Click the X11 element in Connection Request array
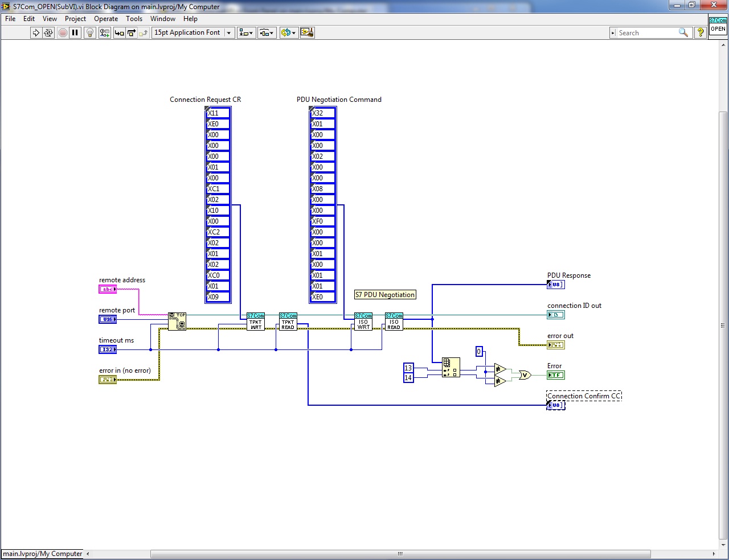Image resolution: width=729 pixels, height=560 pixels. tap(218, 113)
